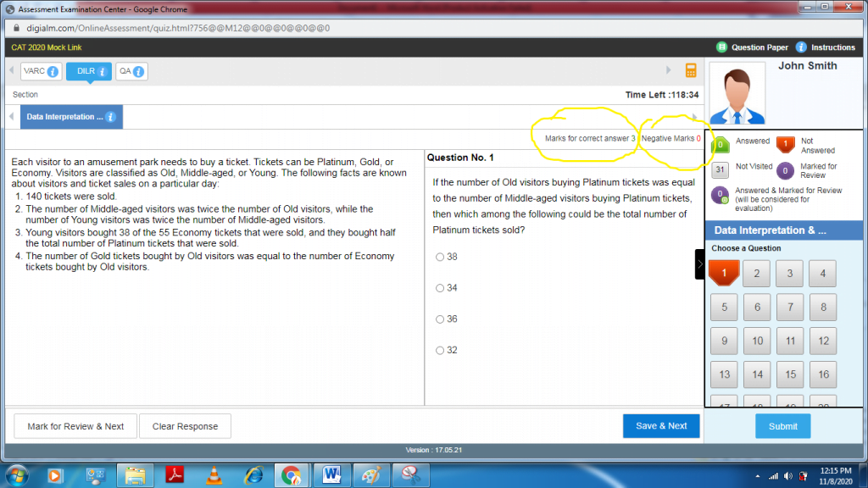The image size is (868, 488).
Task: Click the Data Interpretation info icon
Action: tap(111, 117)
